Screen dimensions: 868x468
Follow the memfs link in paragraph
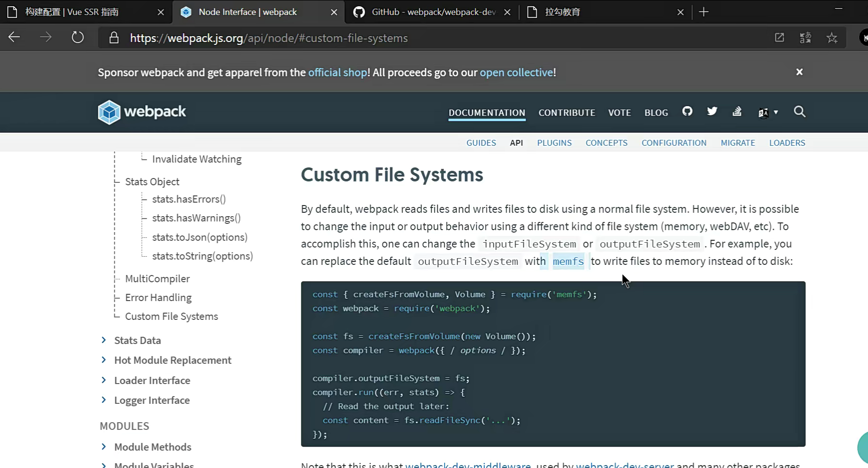[x=568, y=262]
